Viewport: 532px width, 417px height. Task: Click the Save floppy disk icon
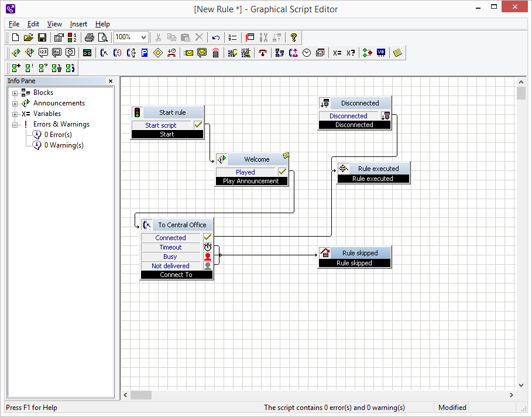42,37
